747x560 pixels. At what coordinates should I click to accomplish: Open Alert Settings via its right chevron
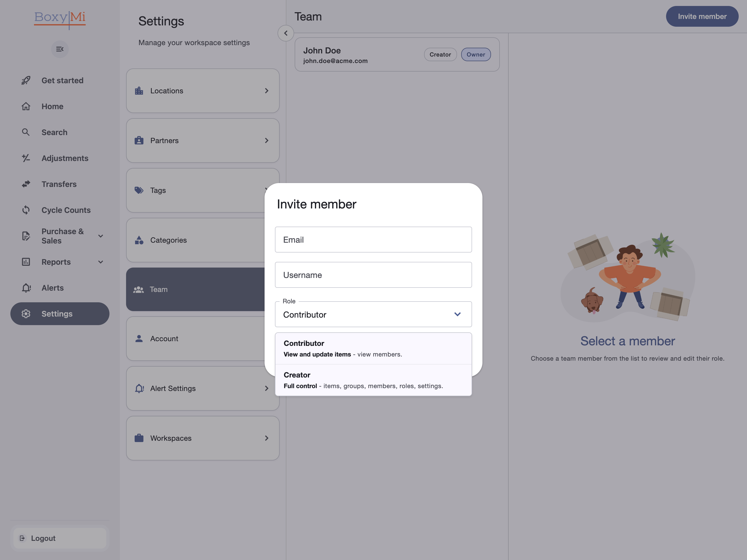coord(267,389)
